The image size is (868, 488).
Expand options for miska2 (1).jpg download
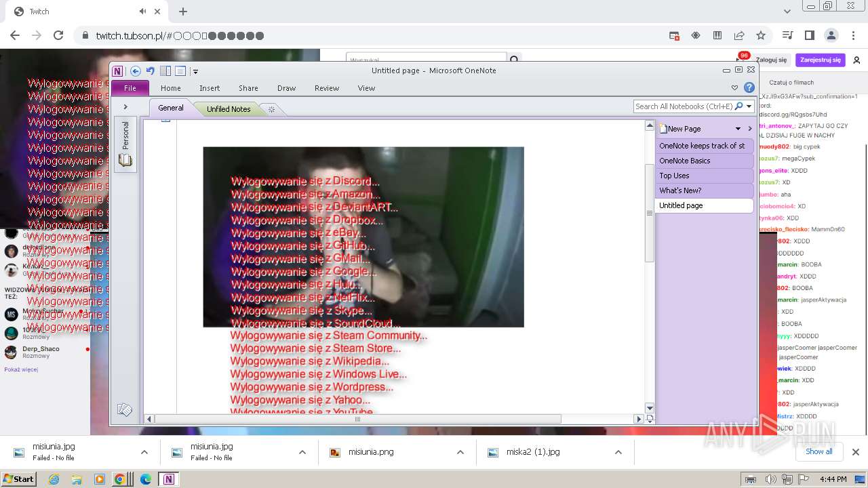pos(618,452)
